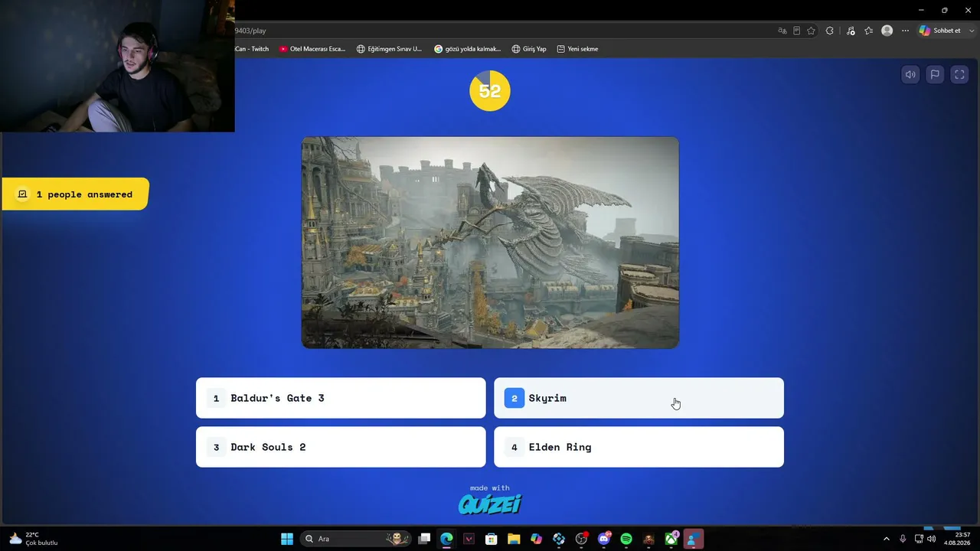Screen dimensions: 980x551
Task: Click the quiz question game screenshot image
Action: (490, 243)
